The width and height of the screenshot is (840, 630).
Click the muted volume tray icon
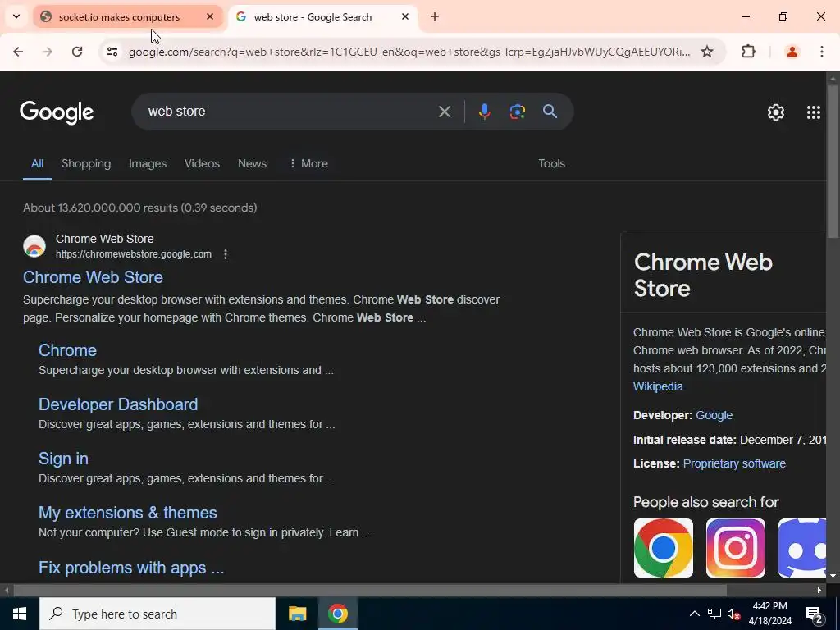pos(733,614)
